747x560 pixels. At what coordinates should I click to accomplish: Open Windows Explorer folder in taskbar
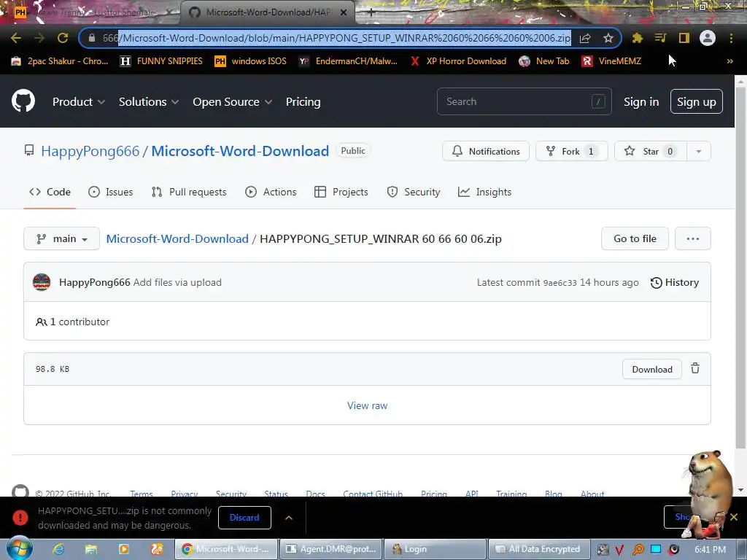tap(91, 549)
